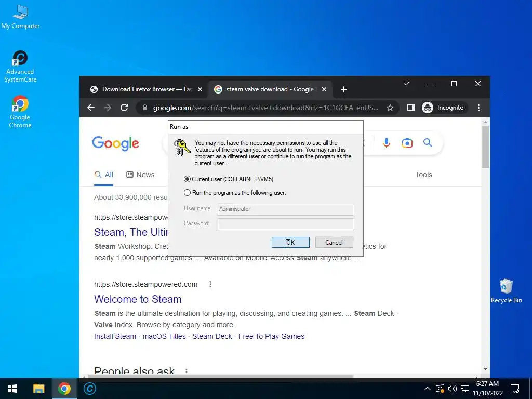Open network status tray icon
Viewport: 532px width, 399px height.
[465, 389]
